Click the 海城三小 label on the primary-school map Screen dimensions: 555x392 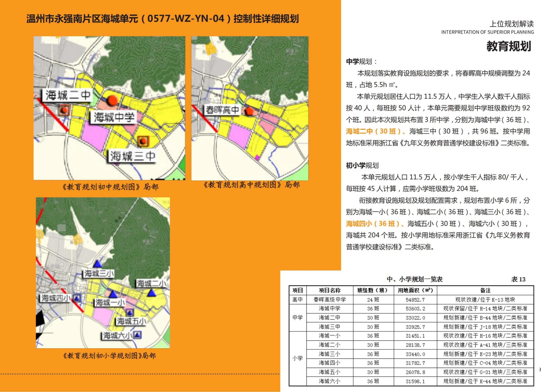pos(99,274)
